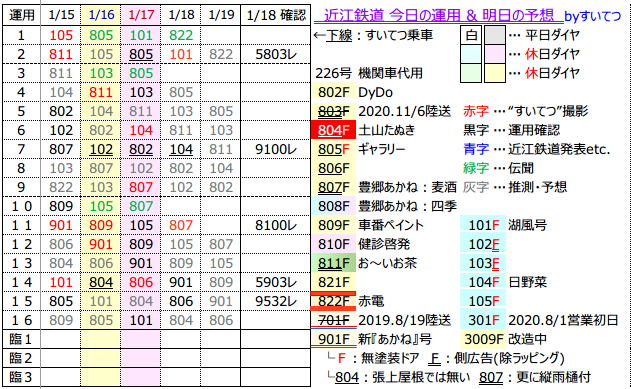Image resolution: width=631 pixels, height=389 pixels.
Task: Click the light green holiday legend swatch
Action: pos(471,73)
